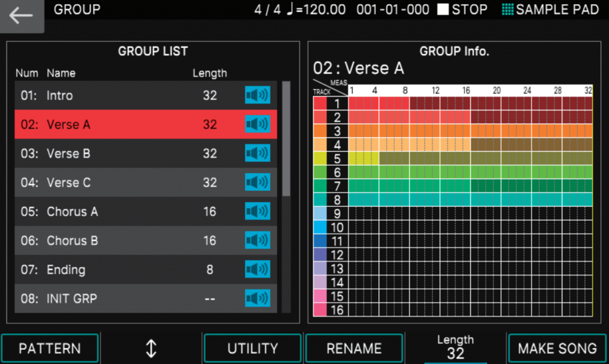The image size is (609, 364).
Task: Toggle speaker preview for INIT GRP
Action: [x=258, y=298]
